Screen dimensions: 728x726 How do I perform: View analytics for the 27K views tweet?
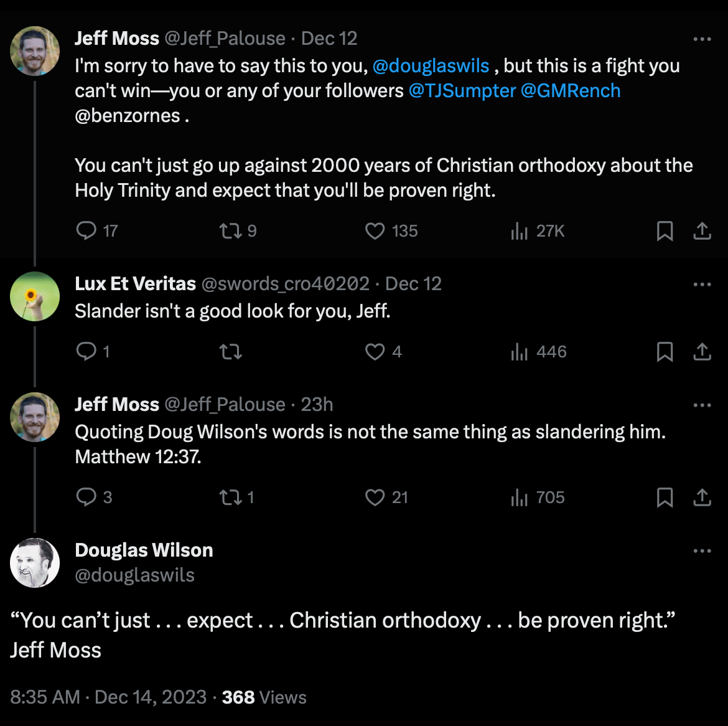click(519, 231)
